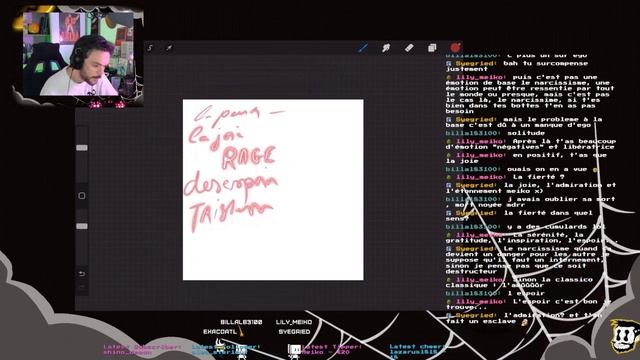Viewport: 640px width, 360px height.
Task: Click LILY_MEIKO name in the bottom bar
Action: point(294,322)
